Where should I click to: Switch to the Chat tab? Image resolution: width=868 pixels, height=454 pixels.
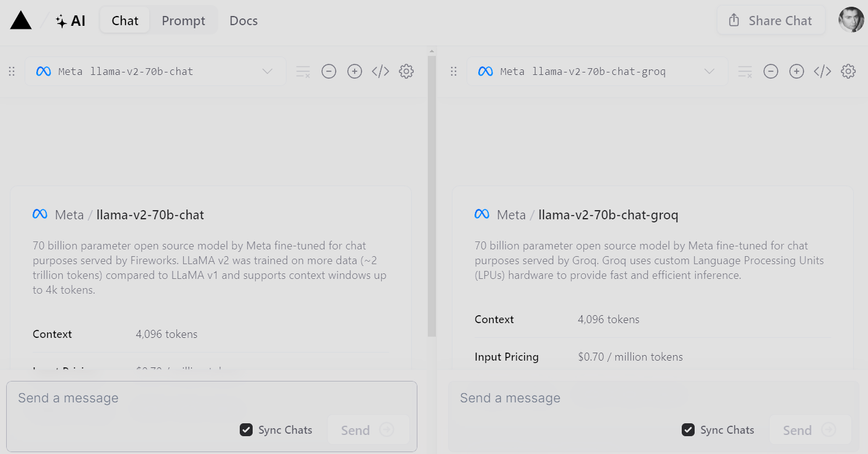pyautogui.click(x=125, y=21)
